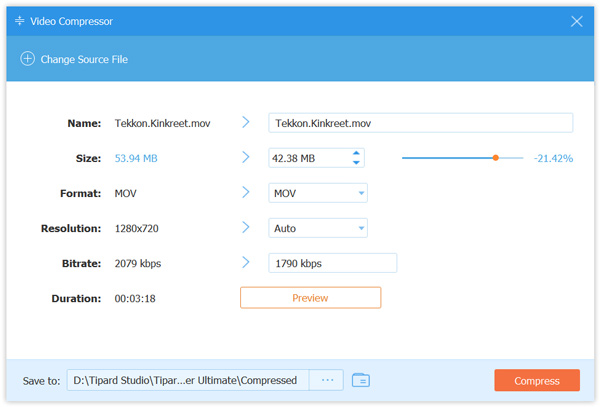The width and height of the screenshot is (600, 407).
Task: Open the Auto resolution dropdown
Action: pos(318,228)
